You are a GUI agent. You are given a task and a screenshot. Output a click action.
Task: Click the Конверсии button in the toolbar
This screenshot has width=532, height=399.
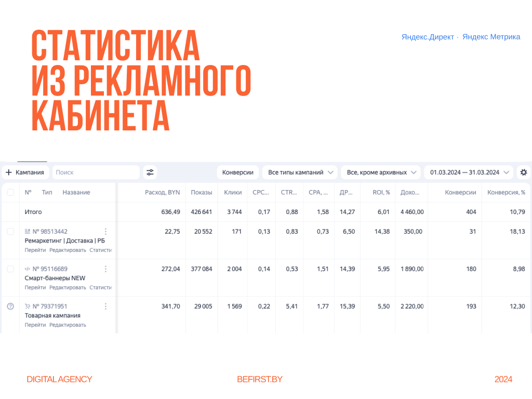[x=237, y=172]
